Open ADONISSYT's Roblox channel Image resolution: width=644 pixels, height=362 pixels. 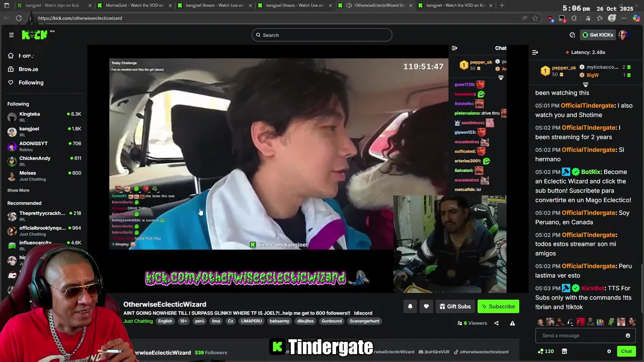[44, 146]
